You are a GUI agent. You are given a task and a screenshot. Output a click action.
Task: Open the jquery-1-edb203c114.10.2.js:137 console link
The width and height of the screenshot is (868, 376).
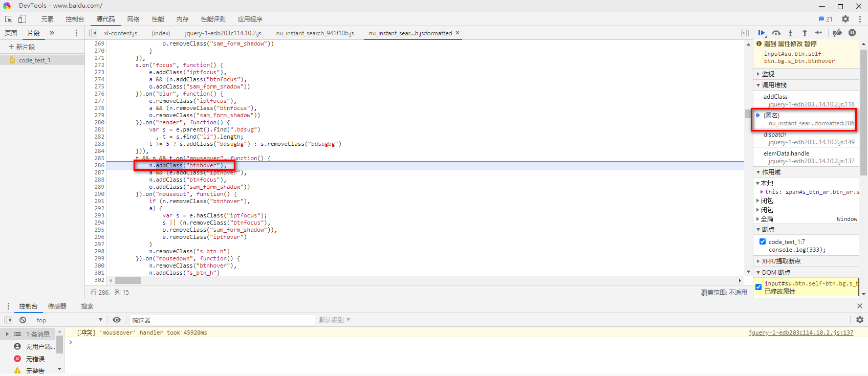(x=801, y=333)
